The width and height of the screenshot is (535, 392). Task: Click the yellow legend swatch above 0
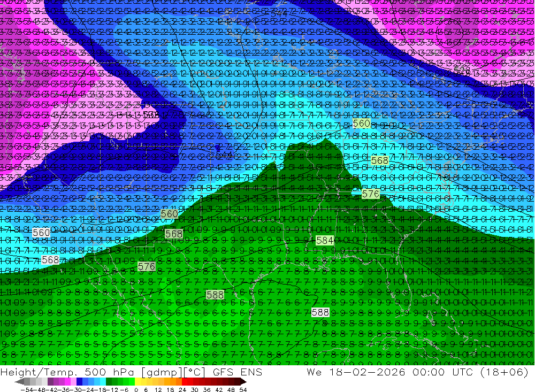[x=138, y=381]
